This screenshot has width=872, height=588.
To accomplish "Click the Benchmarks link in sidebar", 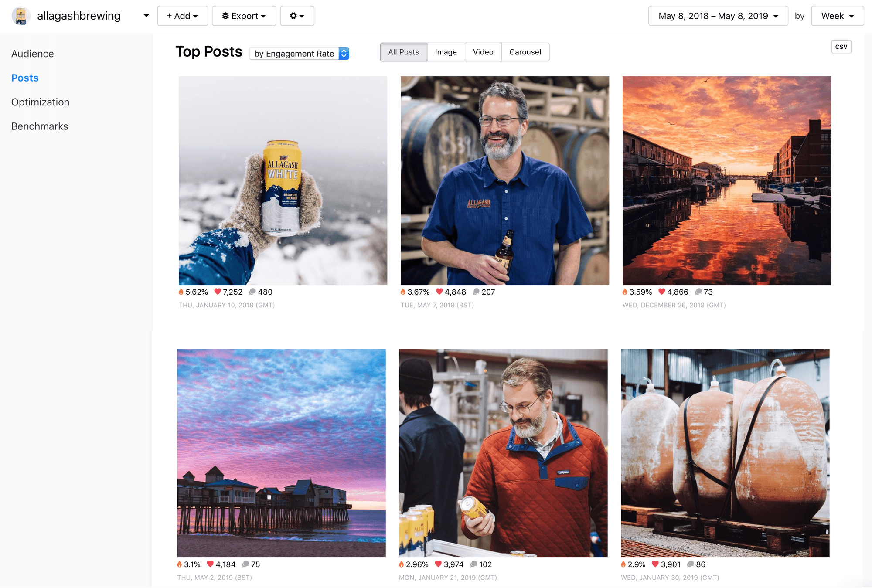I will (x=39, y=126).
